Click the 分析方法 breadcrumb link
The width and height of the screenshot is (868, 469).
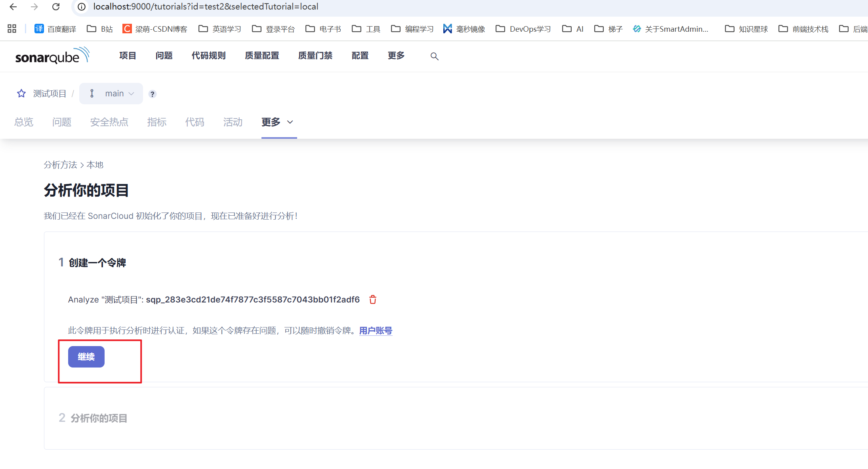60,165
